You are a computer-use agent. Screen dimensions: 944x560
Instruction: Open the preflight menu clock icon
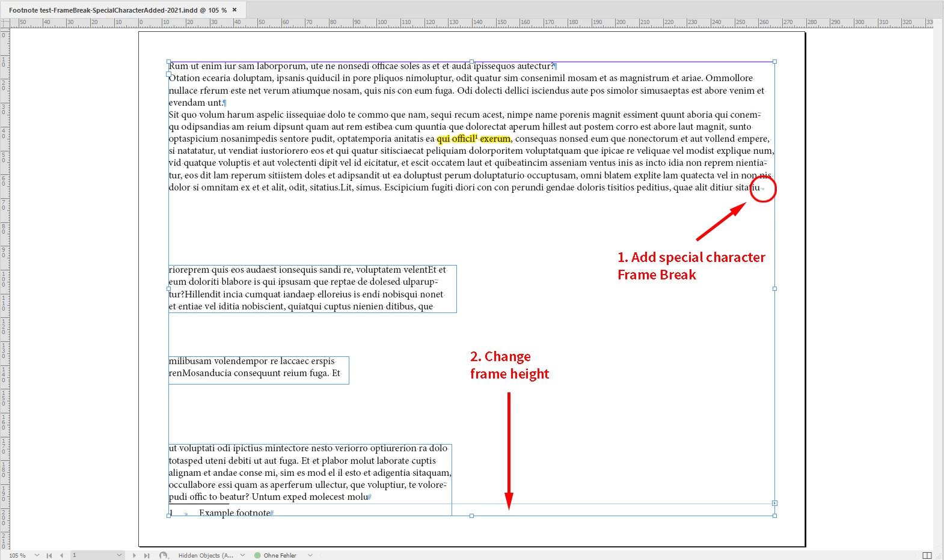(163, 555)
